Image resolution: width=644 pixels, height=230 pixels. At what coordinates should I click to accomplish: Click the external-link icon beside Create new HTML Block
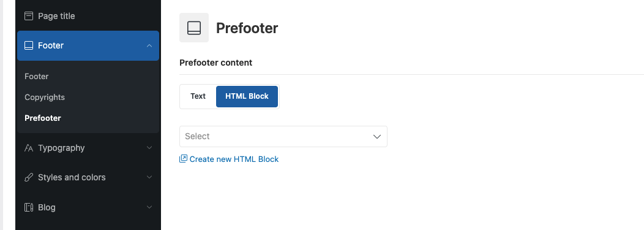(183, 159)
